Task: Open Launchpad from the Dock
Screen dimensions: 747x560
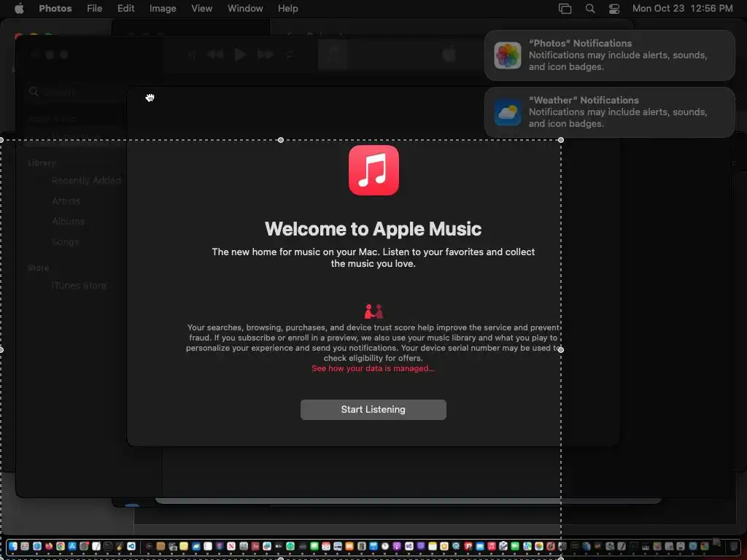Action: (25, 546)
